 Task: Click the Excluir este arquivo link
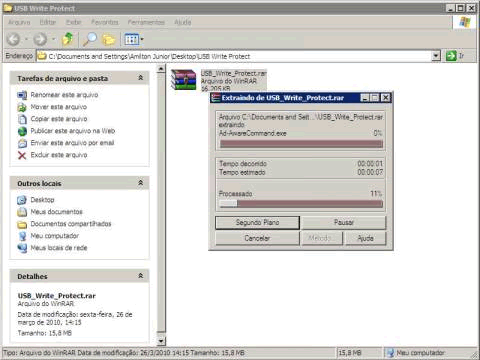pos(59,155)
